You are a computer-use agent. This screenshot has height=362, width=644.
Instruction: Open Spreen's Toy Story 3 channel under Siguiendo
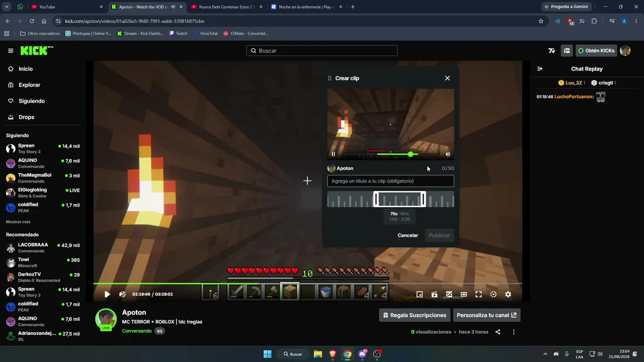(x=42, y=148)
